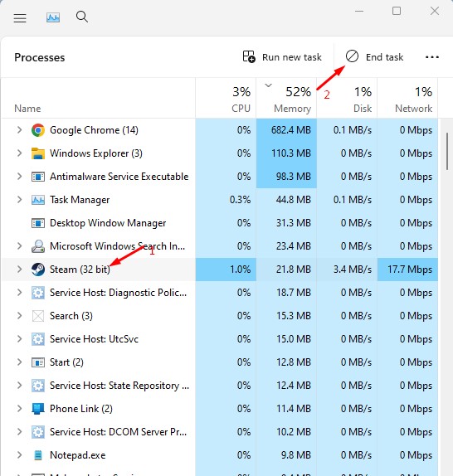Screen dimensions: 453x476
Task: Sort processes by the CPU column
Action: click(x=226, y=99)
